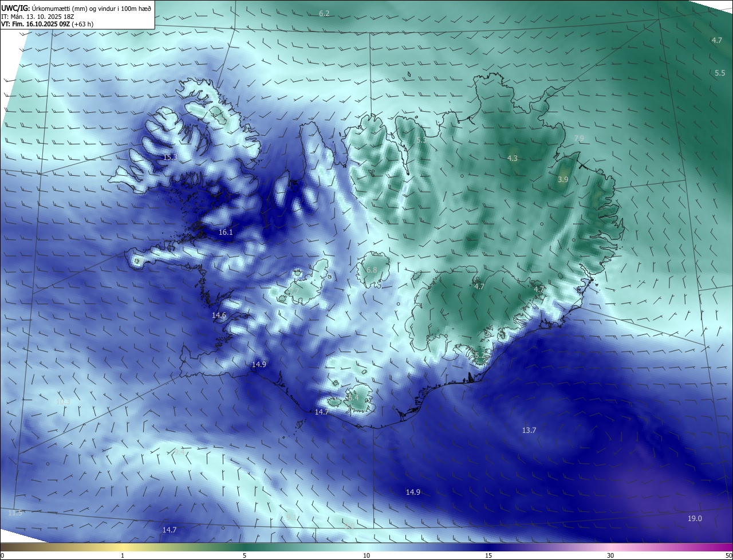Viewport: 733px width, 560px height.
Task: Click the VT: Fim. 16.10.2025 09Z (+63 h) line
Action: (x=48, y=25)
